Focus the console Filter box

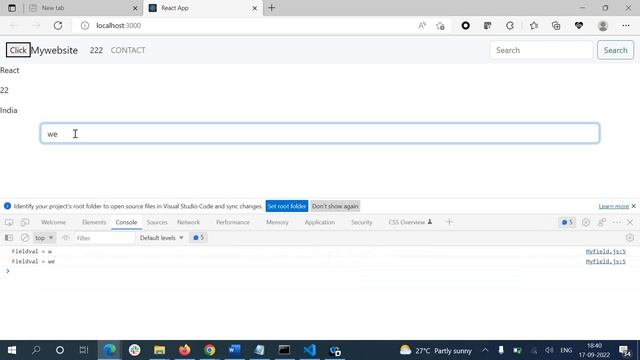pos(104,238)
